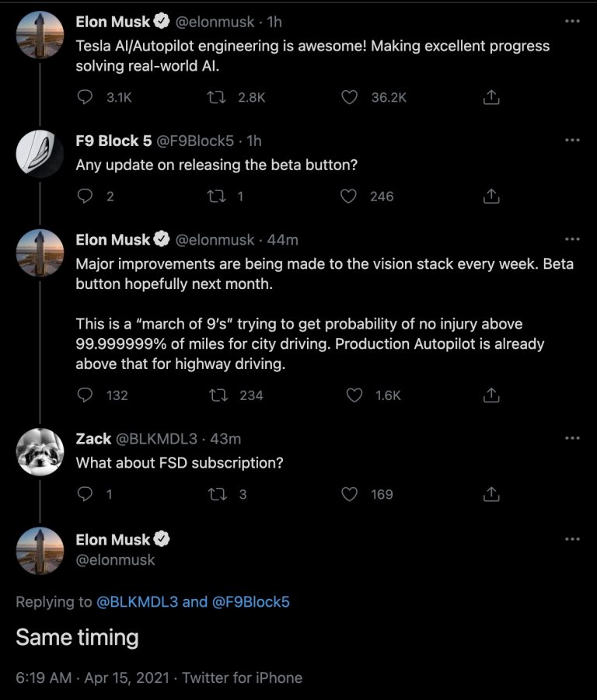Open the @BLKMDL3 mention link
Viewport: 597px width, 700px height.
137,602
